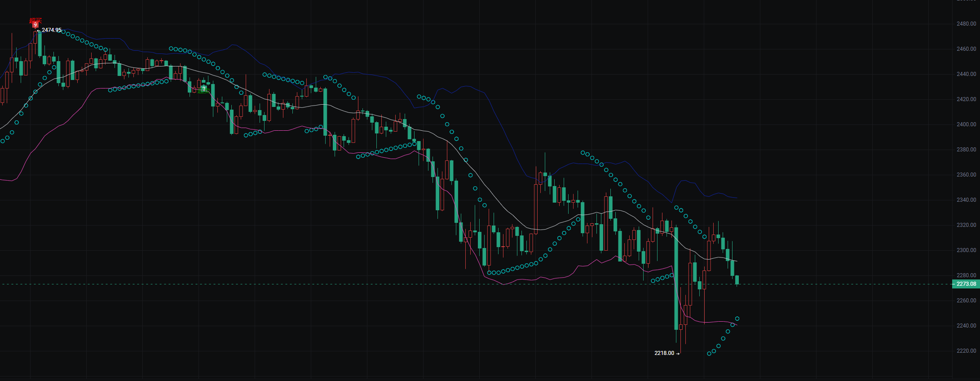Click the 2380.00 price axis label

tap(966, 150)
